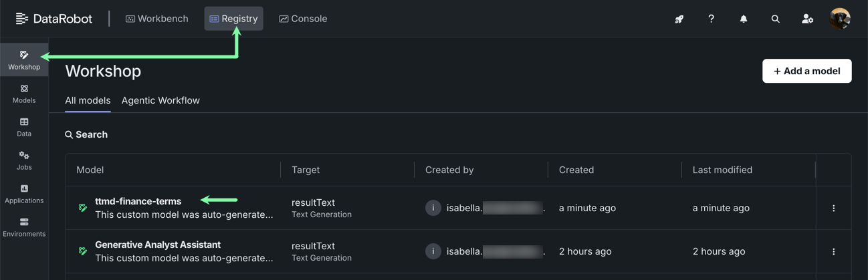Open actions menu for ttmd-finance-terms row
This screenshot has width=868, height=280.
click(833, 208)
